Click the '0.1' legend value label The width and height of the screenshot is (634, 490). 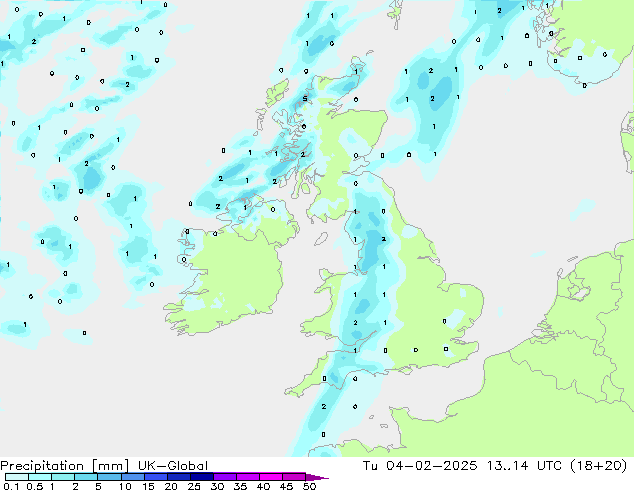click(11, 486)
